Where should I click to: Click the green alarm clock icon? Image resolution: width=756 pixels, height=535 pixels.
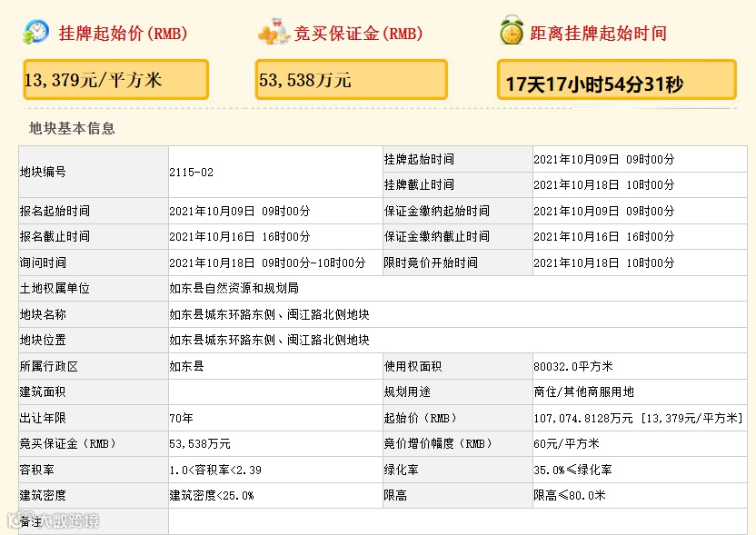click(x=512, y=30)
